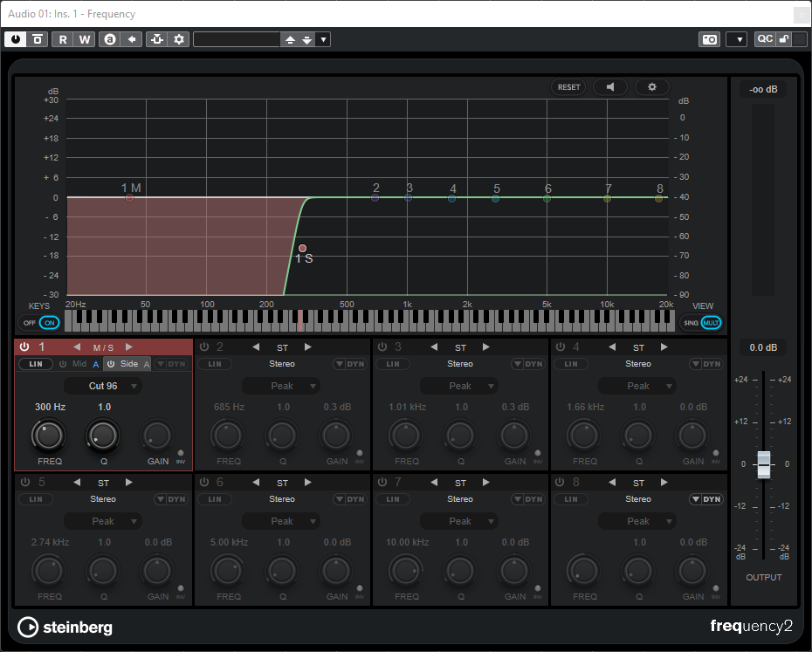The image size is (812, 652).
Task: Click the LIN button on band 5
Action: tap(36, 499)
